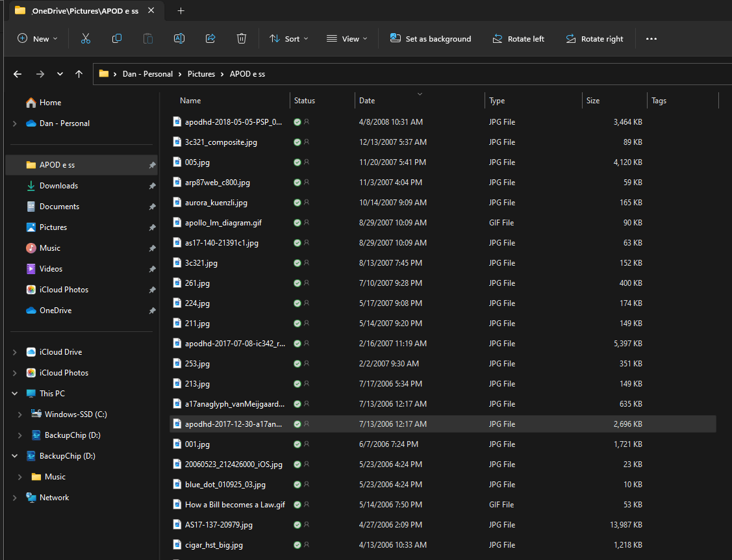
Task: Open the View dropdown menu
Action: 347,39
